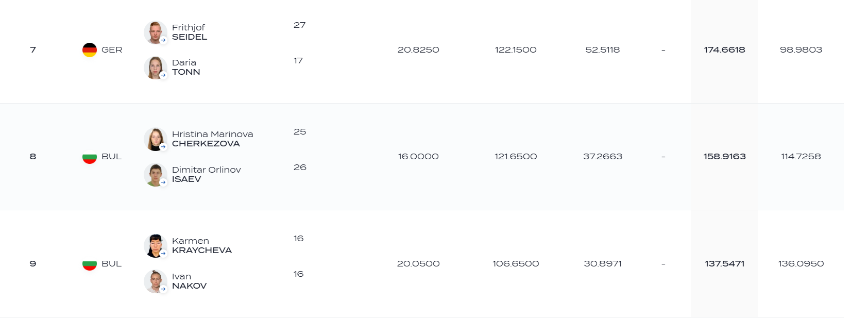This screenshot has width=868, height=318.
Task: Follow the Frithjof SEIDEL name link
Action: pyautogui.click(x=190, y=32)
